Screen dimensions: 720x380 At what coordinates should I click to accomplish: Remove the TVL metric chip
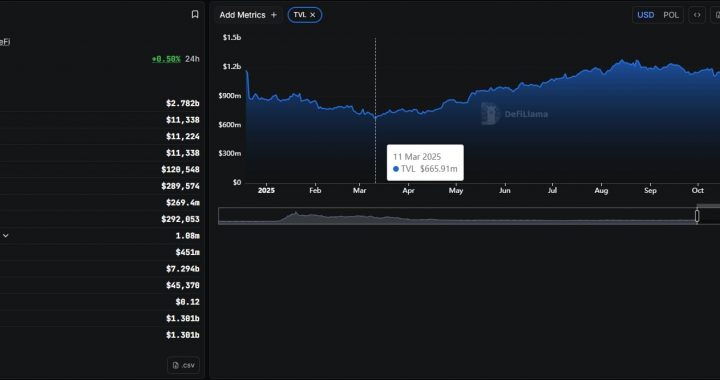tap(313, 15)
